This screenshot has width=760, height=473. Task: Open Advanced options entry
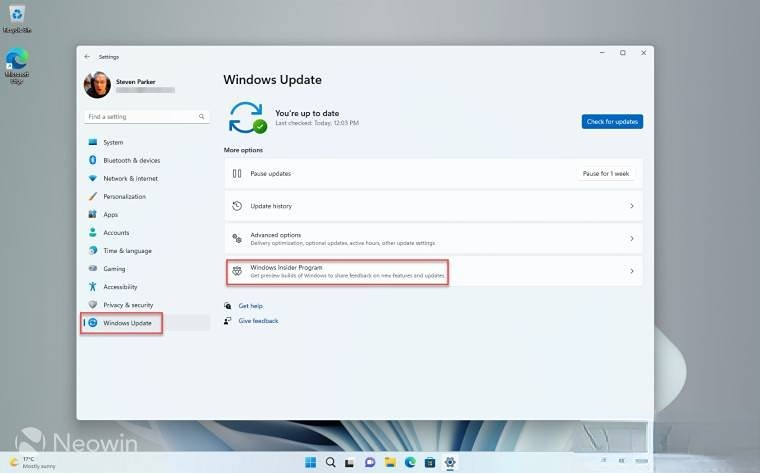pos(434,238)
